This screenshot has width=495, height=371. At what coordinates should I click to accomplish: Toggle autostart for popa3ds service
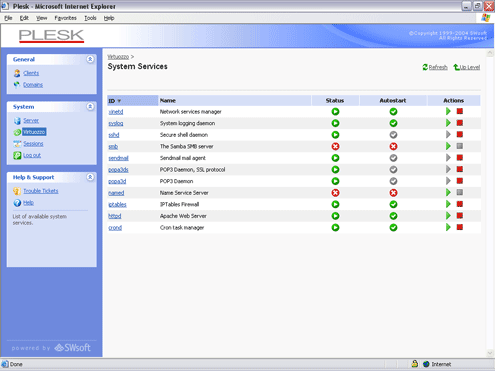(393, 170)
